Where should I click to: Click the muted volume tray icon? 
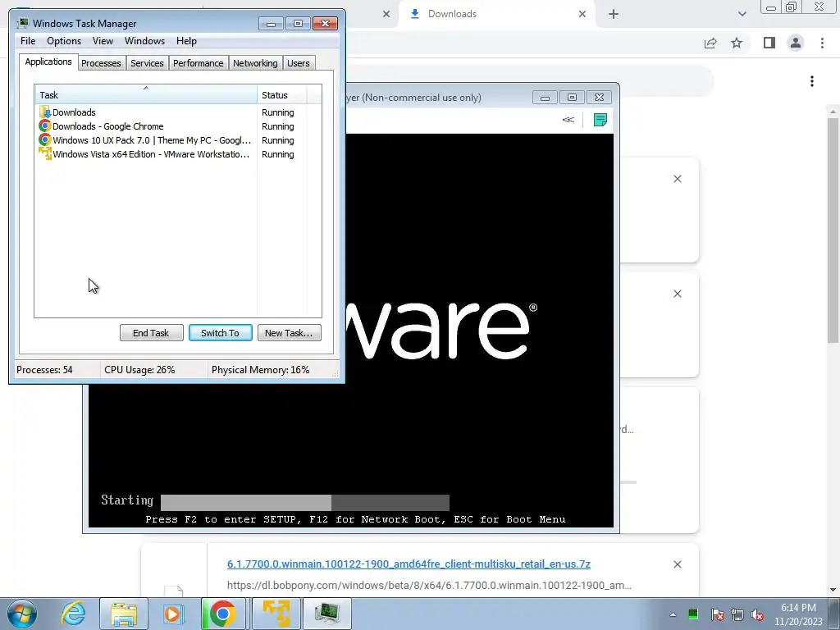click(757, 614)
